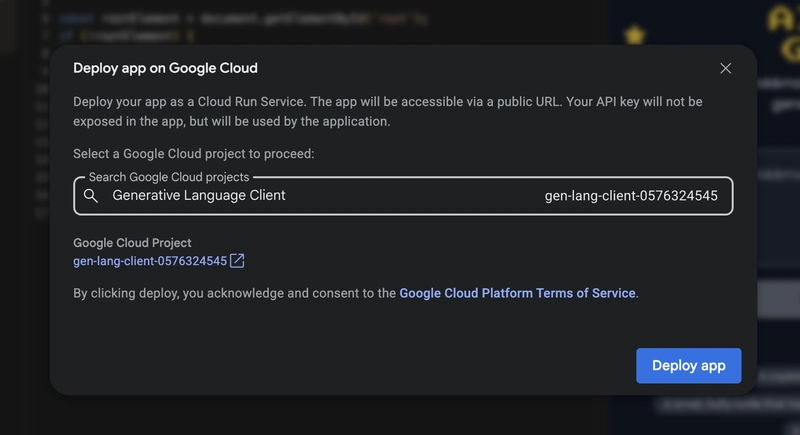Click the magnifying glass search icon
Image resolution: width=800 pixels, height=435 pixels.
coord(91,196)
